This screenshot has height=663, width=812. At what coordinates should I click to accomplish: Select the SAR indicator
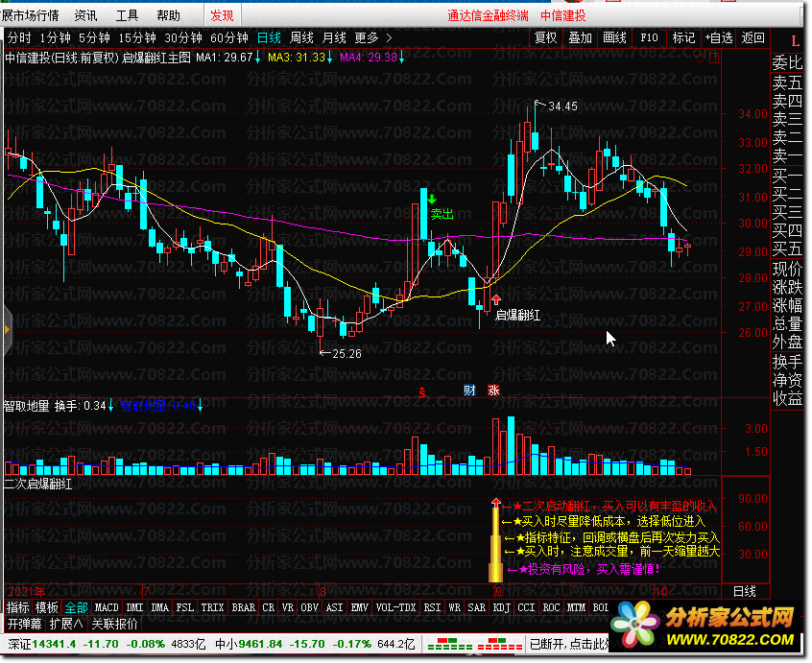[476, 607]
